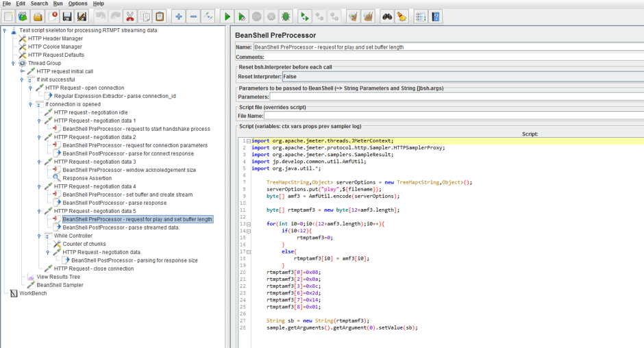Start the test with green play icon
Image resolution: width=644 pixels, height=348 pixels.
click(x=227, y=17)
